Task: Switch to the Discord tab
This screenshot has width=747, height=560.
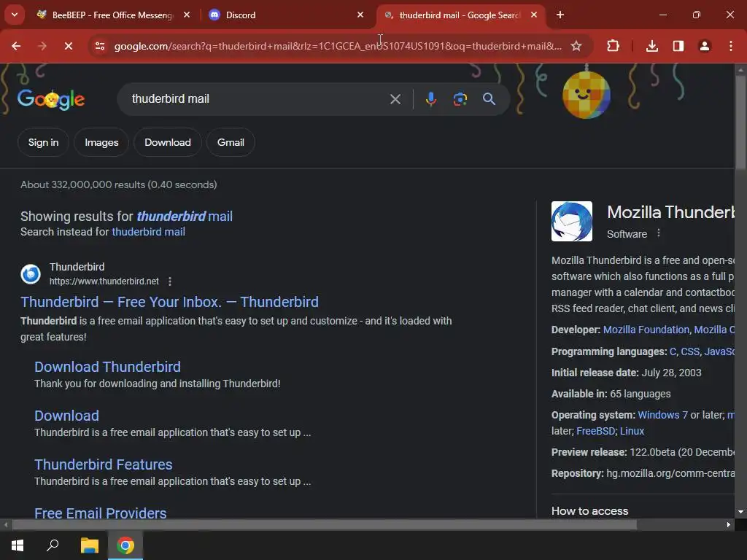Action: 286,15
